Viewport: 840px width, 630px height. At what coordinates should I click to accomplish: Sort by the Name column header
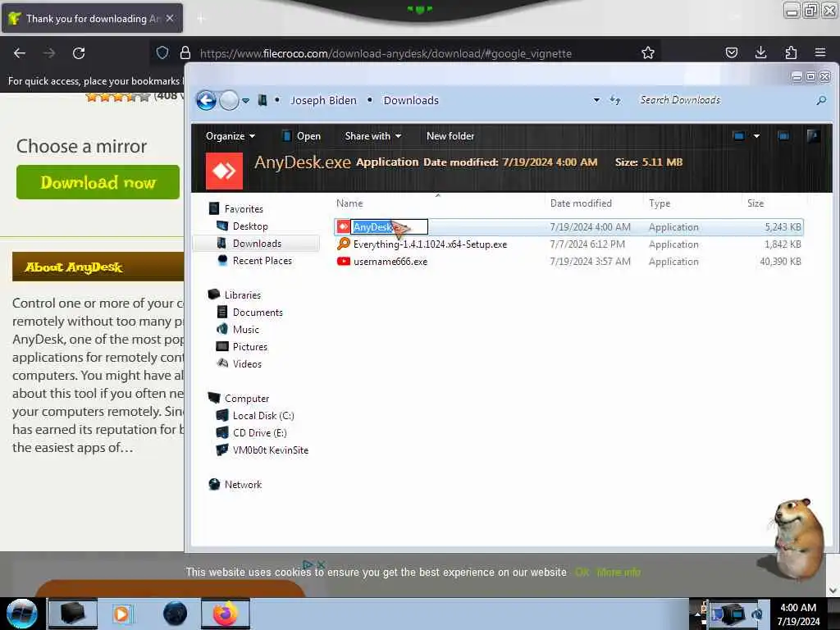(349, 203)
